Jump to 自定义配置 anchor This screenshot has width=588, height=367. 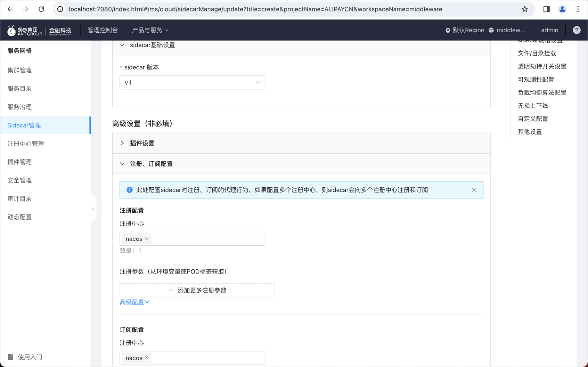point(533,119)
